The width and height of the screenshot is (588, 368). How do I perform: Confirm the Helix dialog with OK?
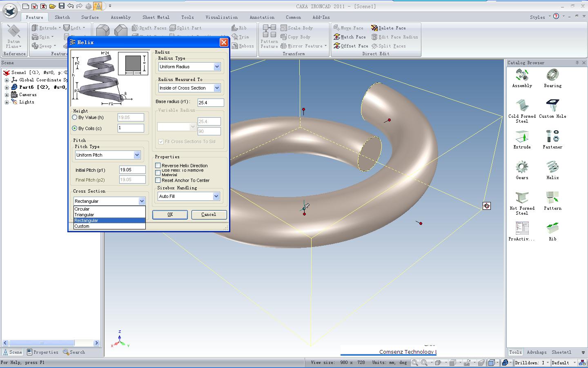[170, 215]
